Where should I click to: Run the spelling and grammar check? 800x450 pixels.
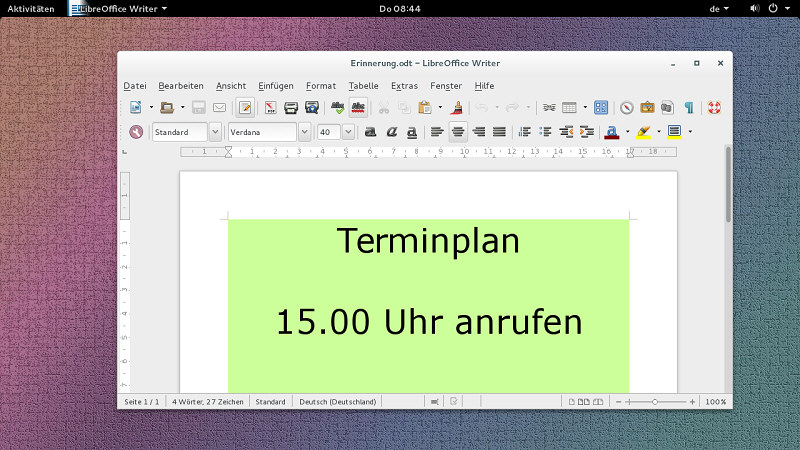click(x=338, y=107)
